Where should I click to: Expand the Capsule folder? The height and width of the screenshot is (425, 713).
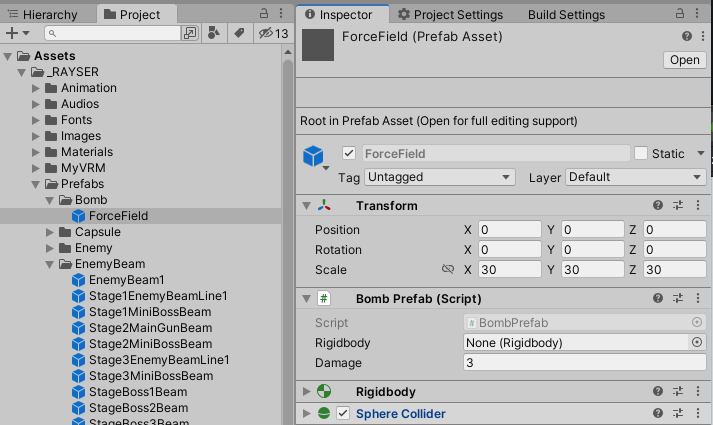click(x=50, y=232)
